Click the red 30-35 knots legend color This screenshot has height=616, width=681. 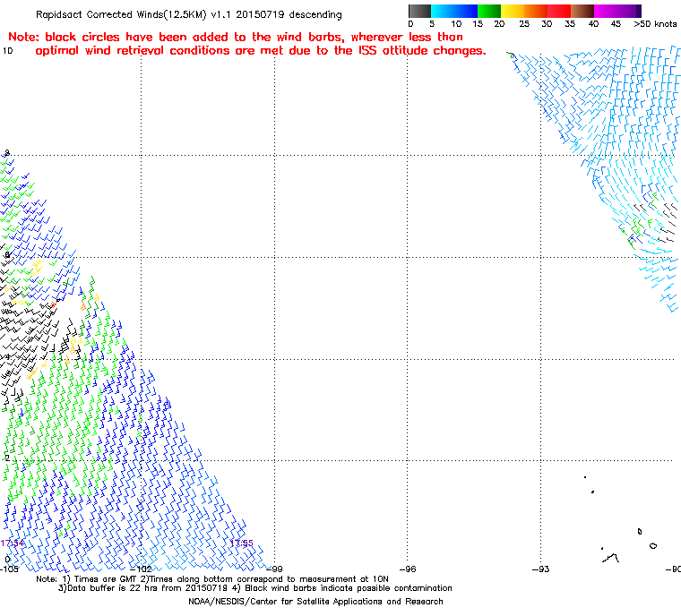tap(559, 12)
